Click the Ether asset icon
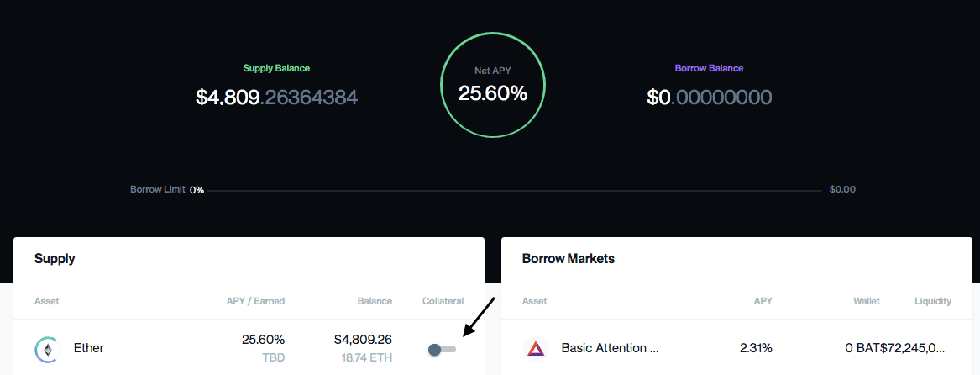 47,349
